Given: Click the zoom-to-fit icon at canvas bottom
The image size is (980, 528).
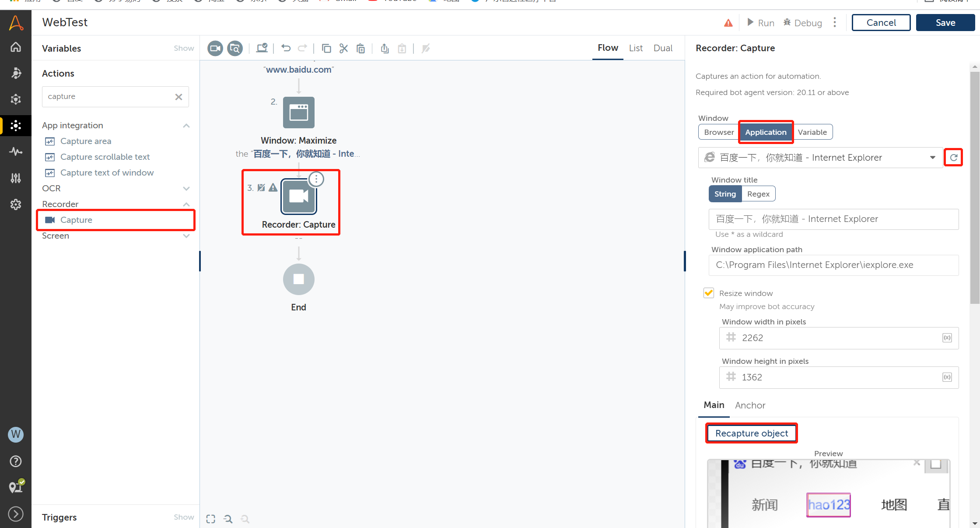Looking at the screenshot, I should 210,519.
